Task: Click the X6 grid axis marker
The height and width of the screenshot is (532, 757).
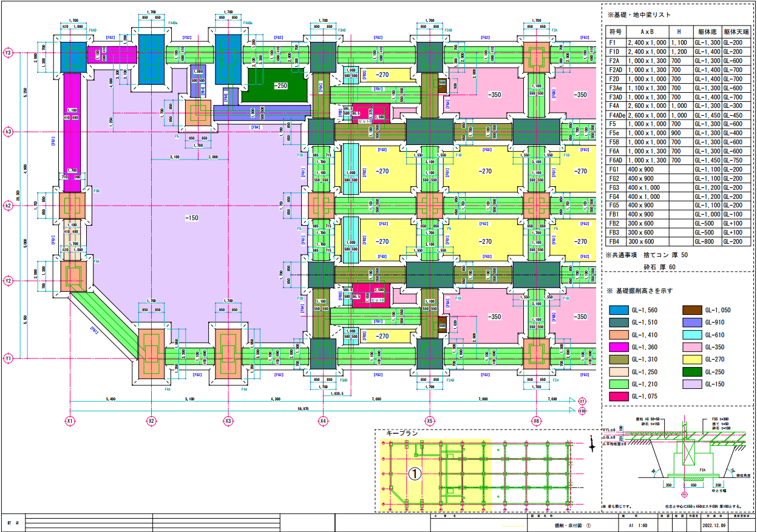Action: pos(536,420)
